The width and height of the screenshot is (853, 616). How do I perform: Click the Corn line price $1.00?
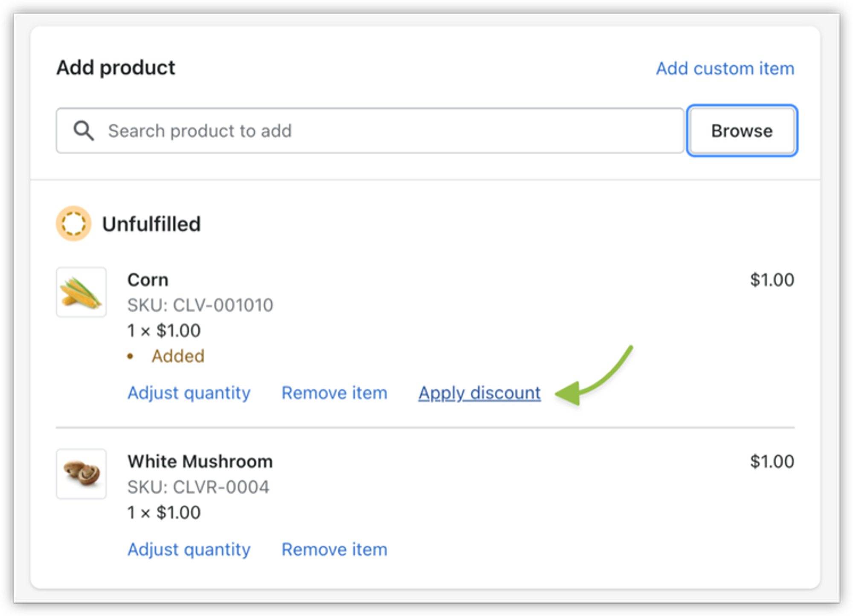pyautogui.click(x=772, y=280)
